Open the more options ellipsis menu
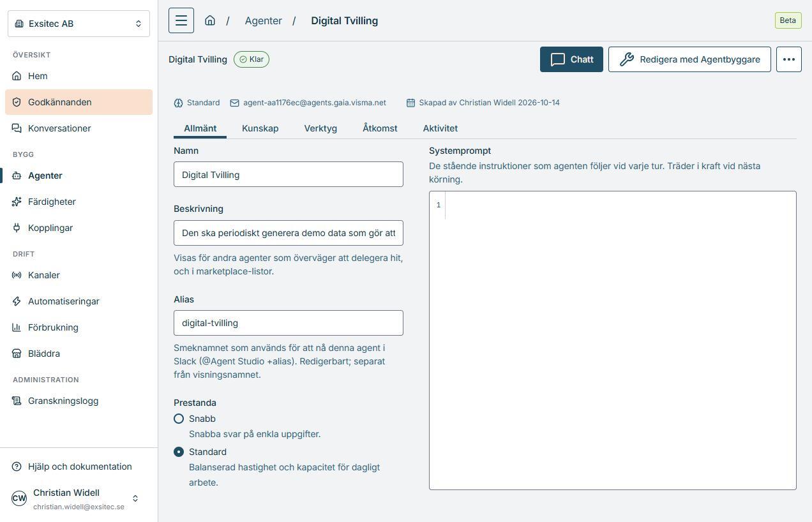 coord(789,59)
